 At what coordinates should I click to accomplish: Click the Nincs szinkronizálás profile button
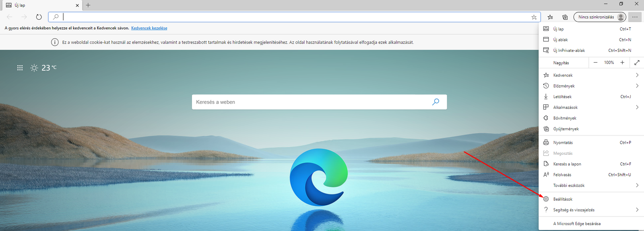click(x=600, y=17)
